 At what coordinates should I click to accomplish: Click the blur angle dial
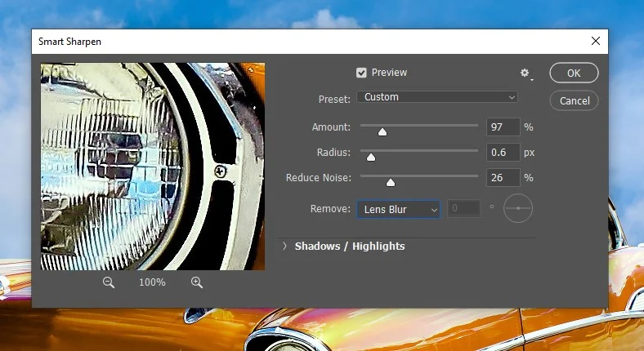click(x=518, y=209)
